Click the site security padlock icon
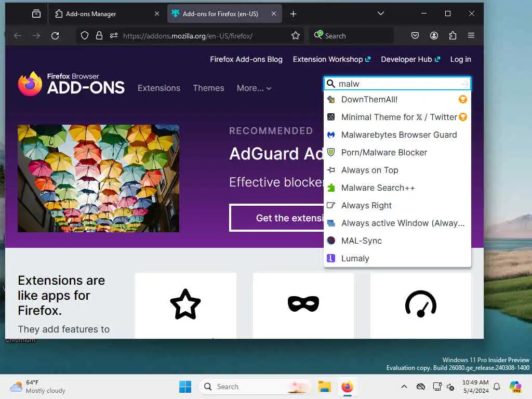The width and height of the screenshot is (532, 399). tap(99, 36)
